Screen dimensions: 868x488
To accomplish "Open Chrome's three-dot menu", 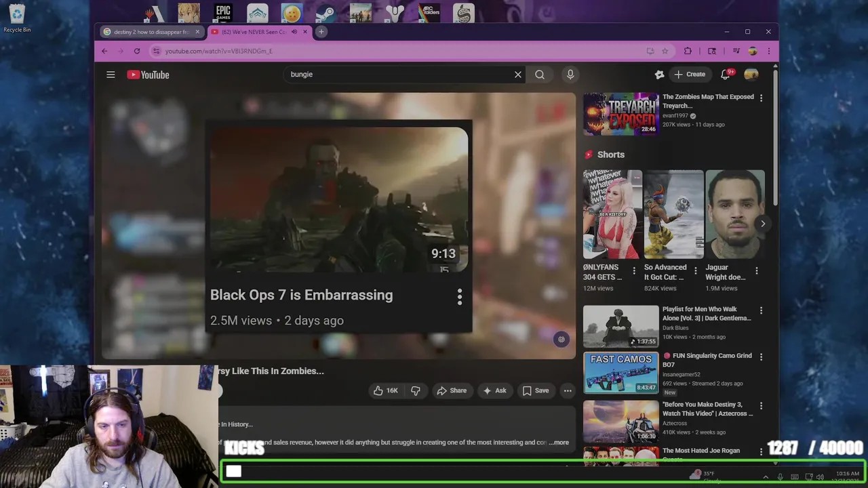I will pyautogui.click(x=768, y=51).
